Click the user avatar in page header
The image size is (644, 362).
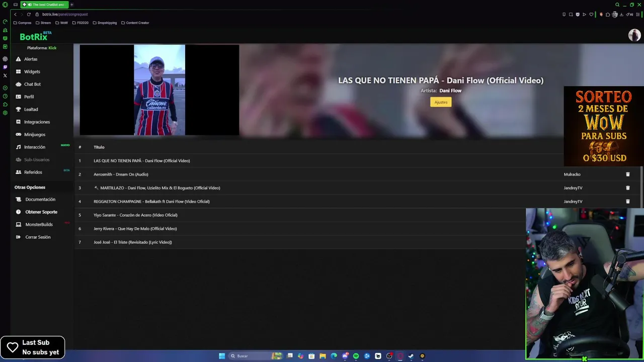634,35
